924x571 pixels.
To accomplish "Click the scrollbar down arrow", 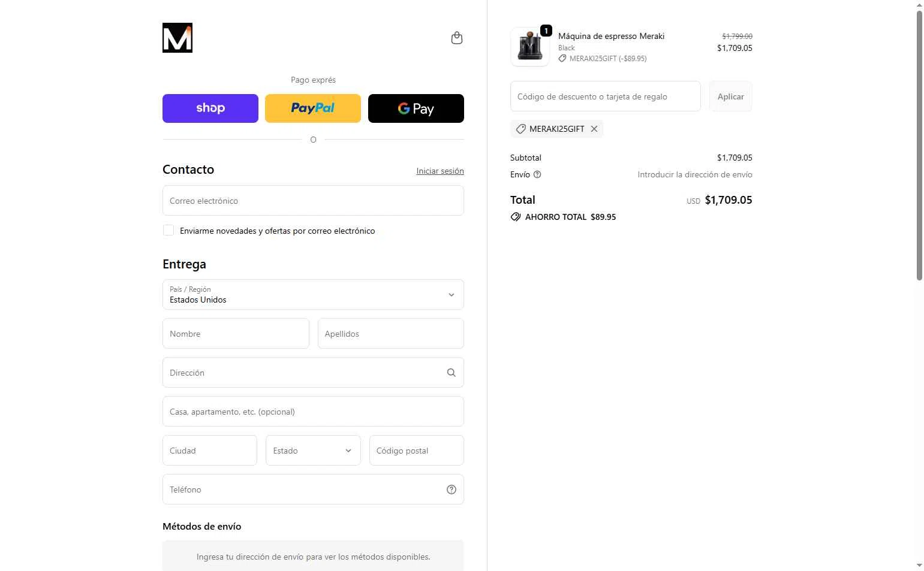I will tap(919, 565).
